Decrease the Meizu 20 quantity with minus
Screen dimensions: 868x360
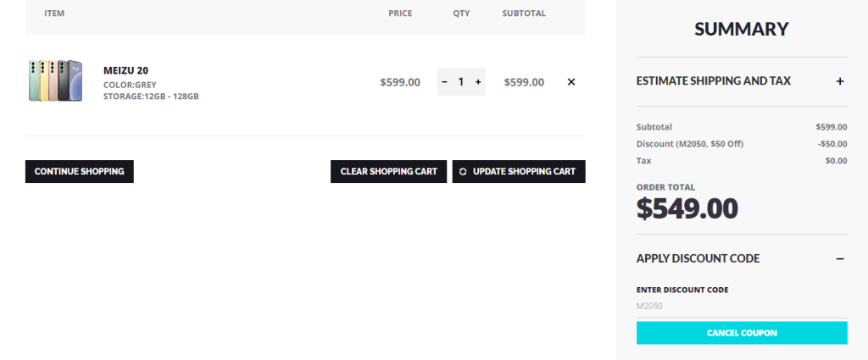point(444,82)
